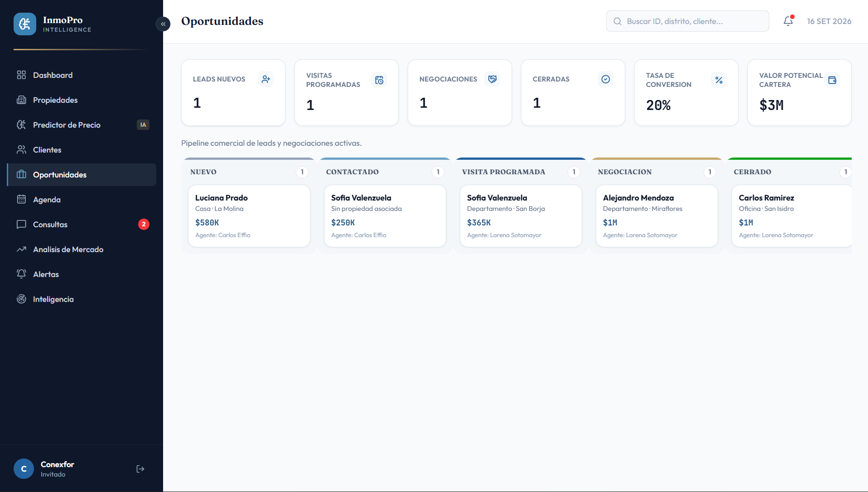Click the search field Buscar ID, distrito, cliente
Screen dimensions: 868x492
[x=687, y=21]
